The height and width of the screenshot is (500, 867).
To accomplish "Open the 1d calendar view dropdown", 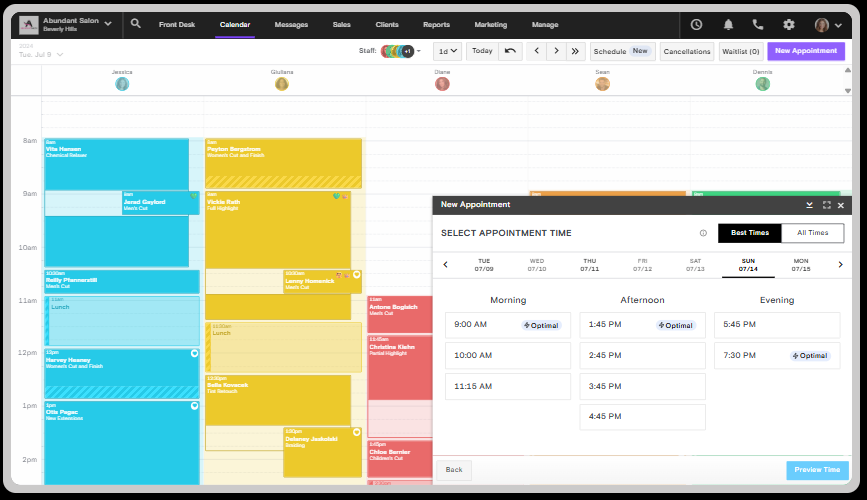I will (450, 51).
